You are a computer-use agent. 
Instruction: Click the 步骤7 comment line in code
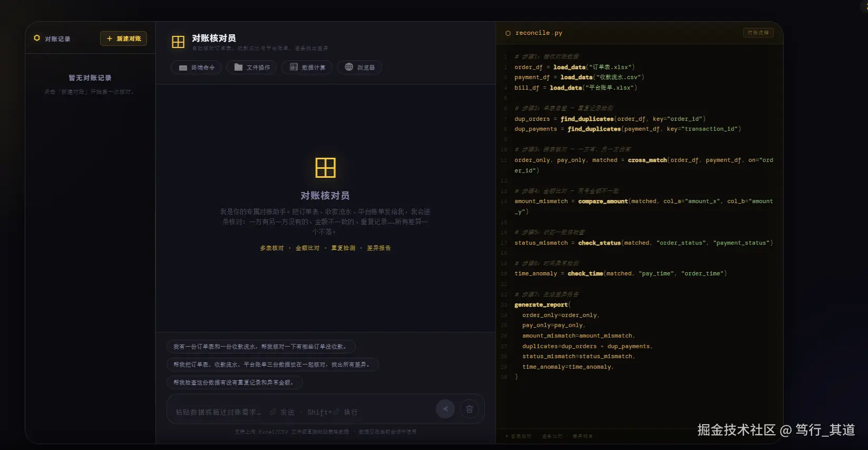point(547,294)
